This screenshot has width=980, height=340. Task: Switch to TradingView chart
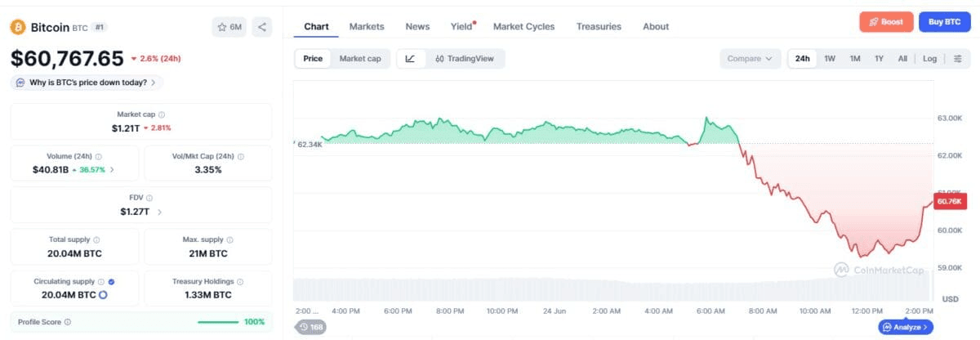465,59
